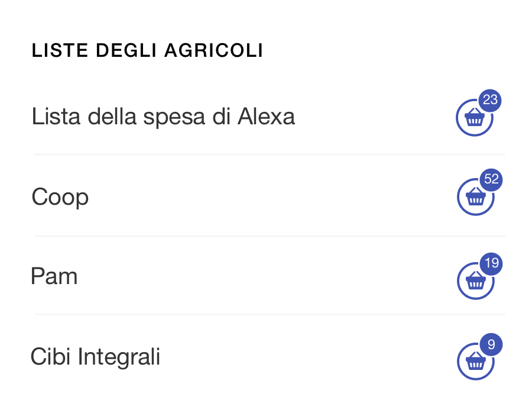Select the basket icon for Lista della spesa di Alexa

tap(475, 118)
